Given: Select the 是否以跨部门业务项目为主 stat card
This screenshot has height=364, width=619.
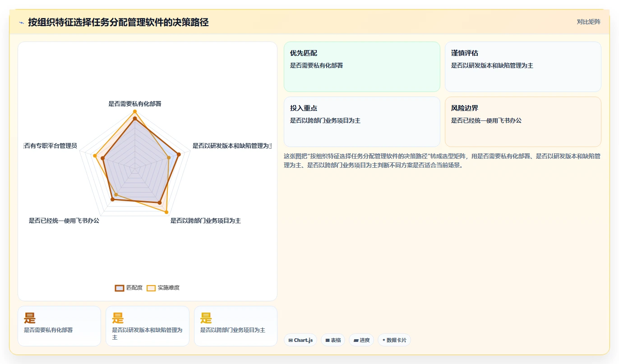Looking at the screenshot, I should (236, 326).
